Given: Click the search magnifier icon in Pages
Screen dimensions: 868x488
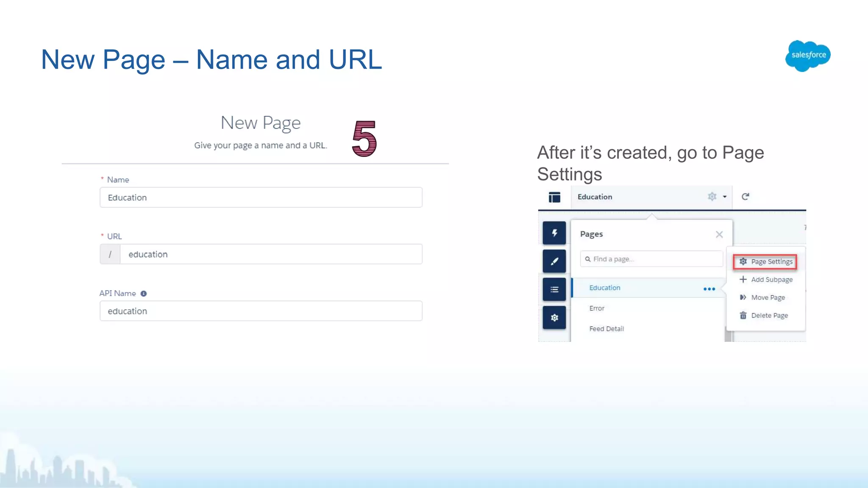Looking at the screenshot, I should coord(588,259).
